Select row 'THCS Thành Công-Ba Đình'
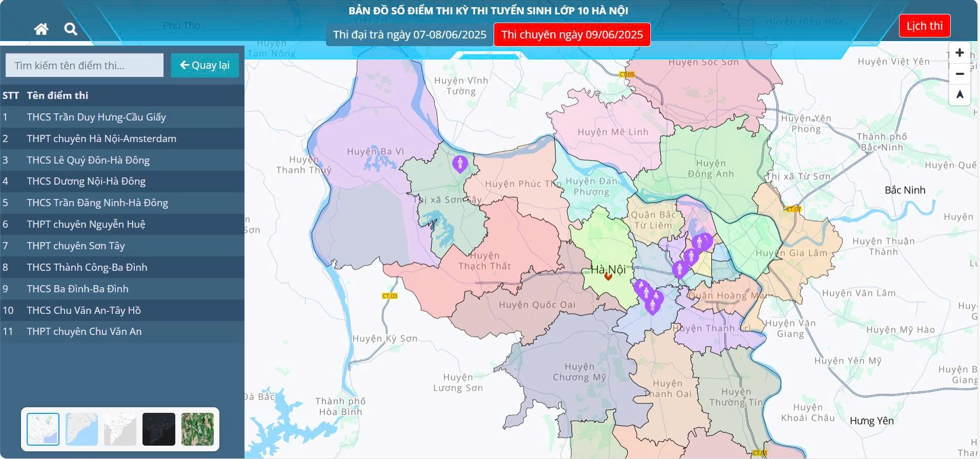980x459 pixels. [122, 267]
